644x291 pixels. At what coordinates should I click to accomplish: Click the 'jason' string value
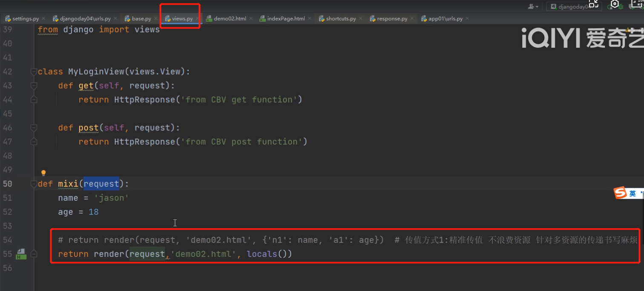[112, 198]
